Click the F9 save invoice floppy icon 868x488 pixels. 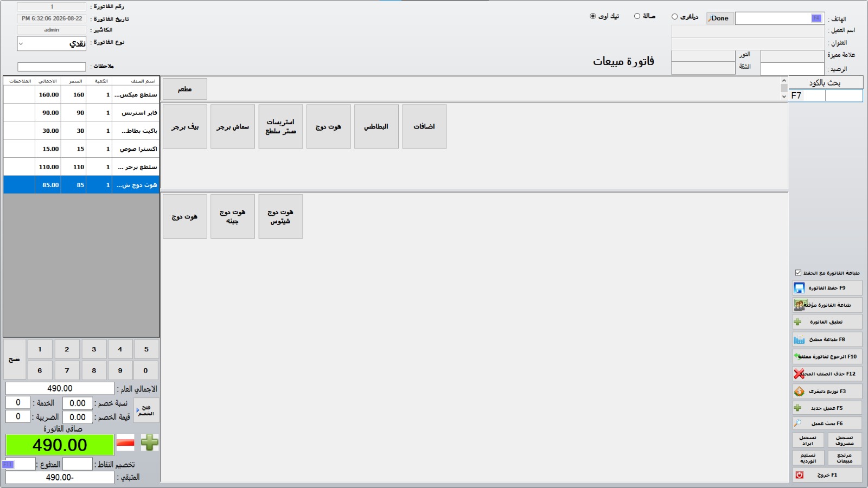pyautogui.click(x=799, y=288)
